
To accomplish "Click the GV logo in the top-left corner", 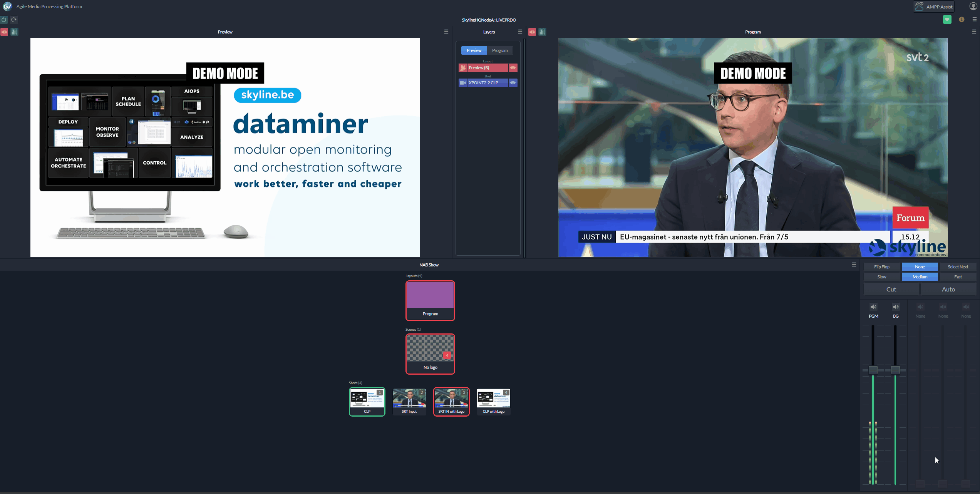I will pos(7,6).
